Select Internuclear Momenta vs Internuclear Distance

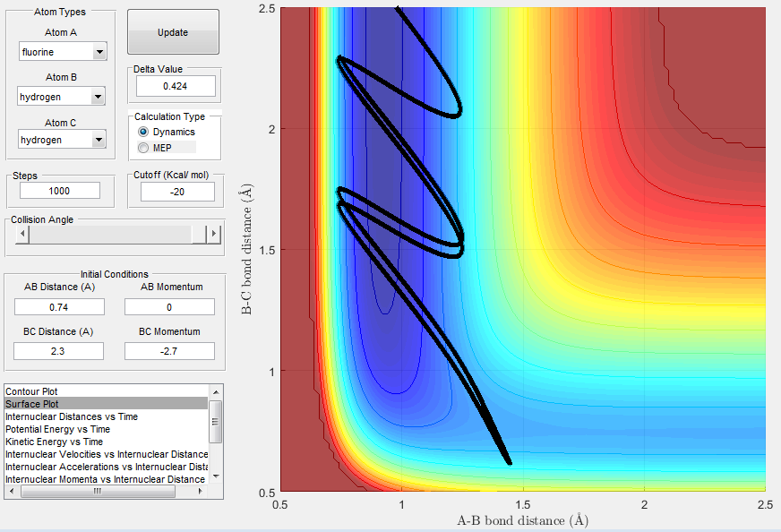point(106,478)
